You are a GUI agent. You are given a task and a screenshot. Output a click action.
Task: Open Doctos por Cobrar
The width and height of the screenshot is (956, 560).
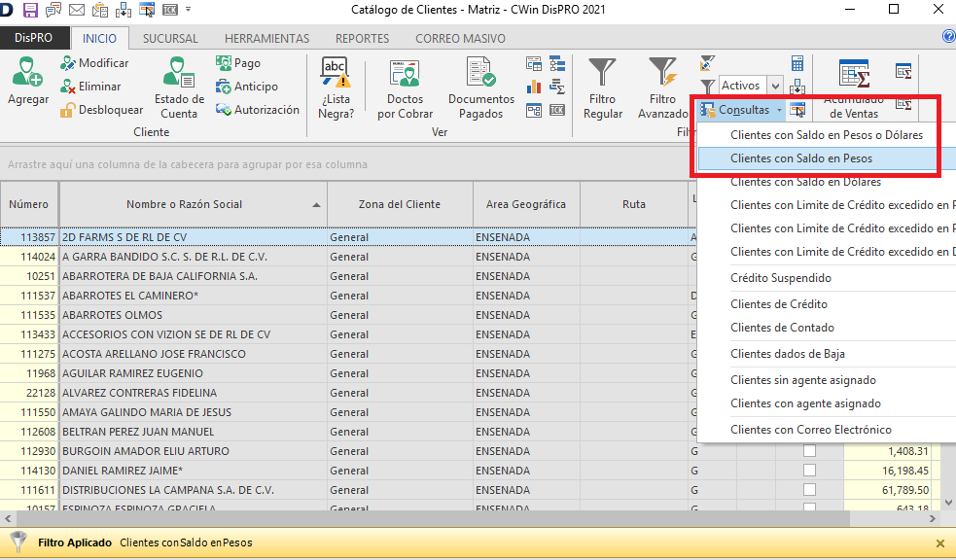pyautogui.click(x=405, y=87)
